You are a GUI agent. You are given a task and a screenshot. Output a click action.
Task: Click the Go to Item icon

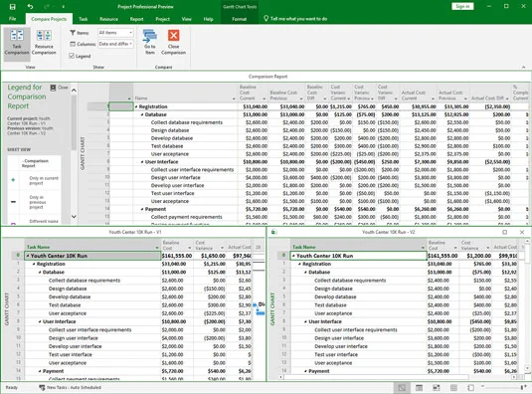[x=150, y=36]
